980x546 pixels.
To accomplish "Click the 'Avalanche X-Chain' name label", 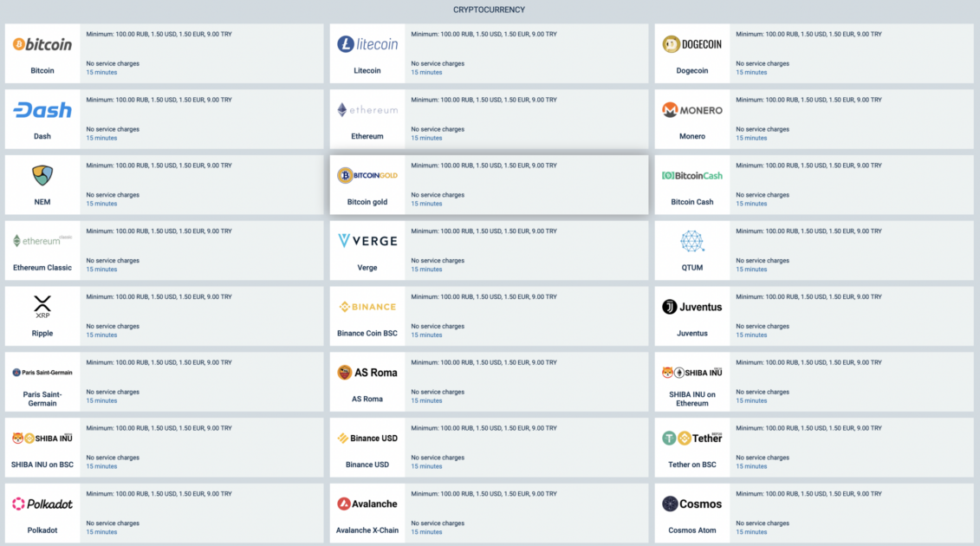I will point(367,530).
